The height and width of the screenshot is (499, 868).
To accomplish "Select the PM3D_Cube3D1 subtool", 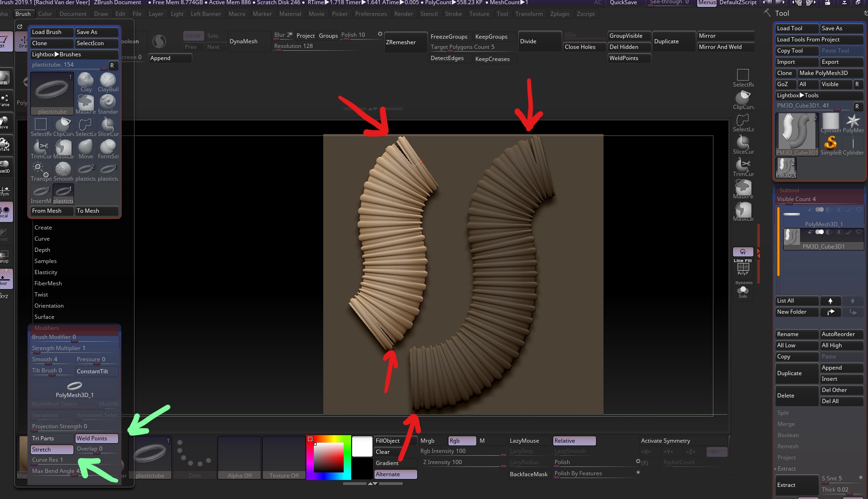I will [x=823, y=246].
